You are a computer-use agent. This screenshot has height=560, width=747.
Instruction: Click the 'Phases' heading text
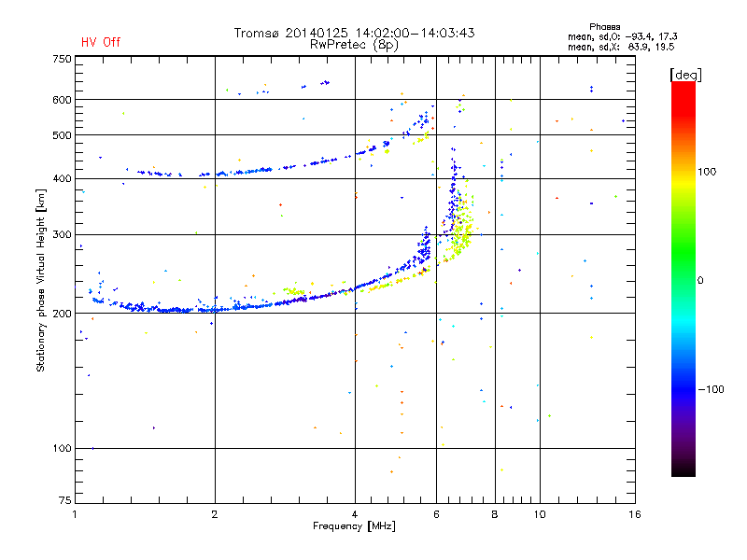coord(604,27)
